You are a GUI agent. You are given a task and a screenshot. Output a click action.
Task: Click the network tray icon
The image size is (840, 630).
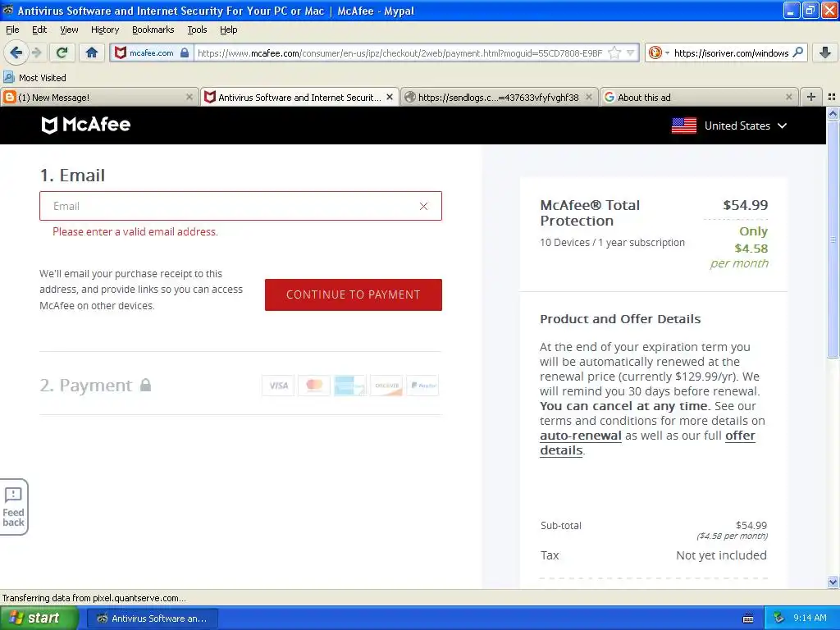[778, 619]
